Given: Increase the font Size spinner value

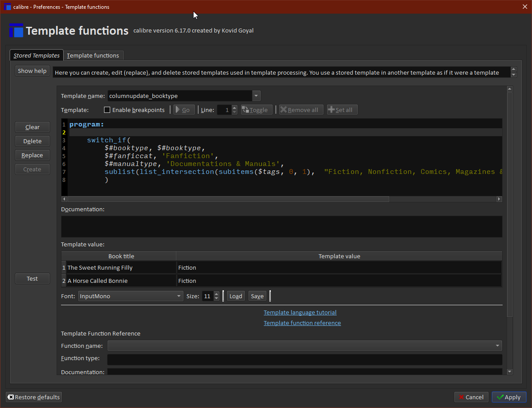Looking at the screenshot, I should tap(216, 294).
